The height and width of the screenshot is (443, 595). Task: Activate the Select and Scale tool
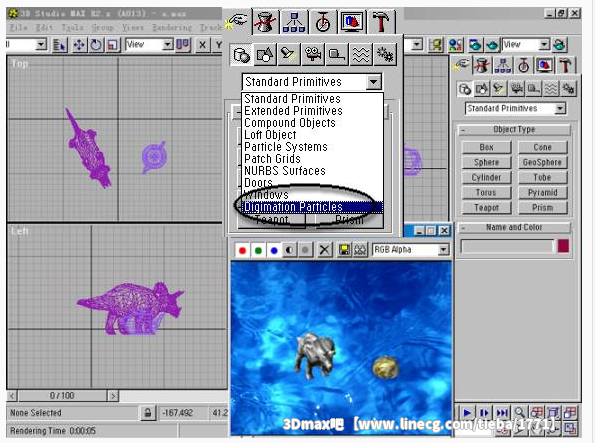tap(112, 45)
